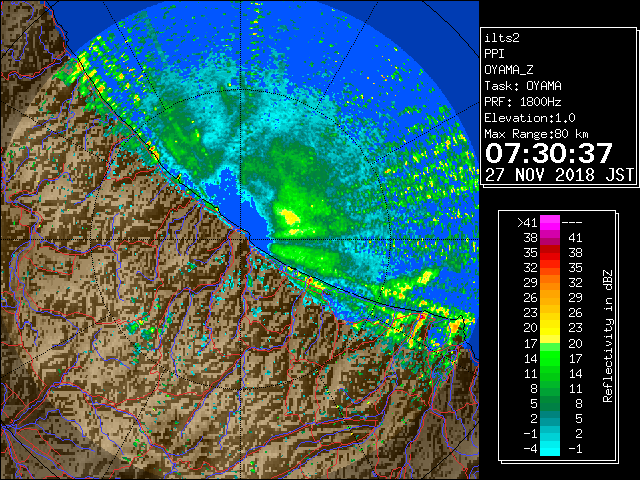The image size is (640, 480).
Task: Click the 'PPI' scan type text
Action: 494,54
